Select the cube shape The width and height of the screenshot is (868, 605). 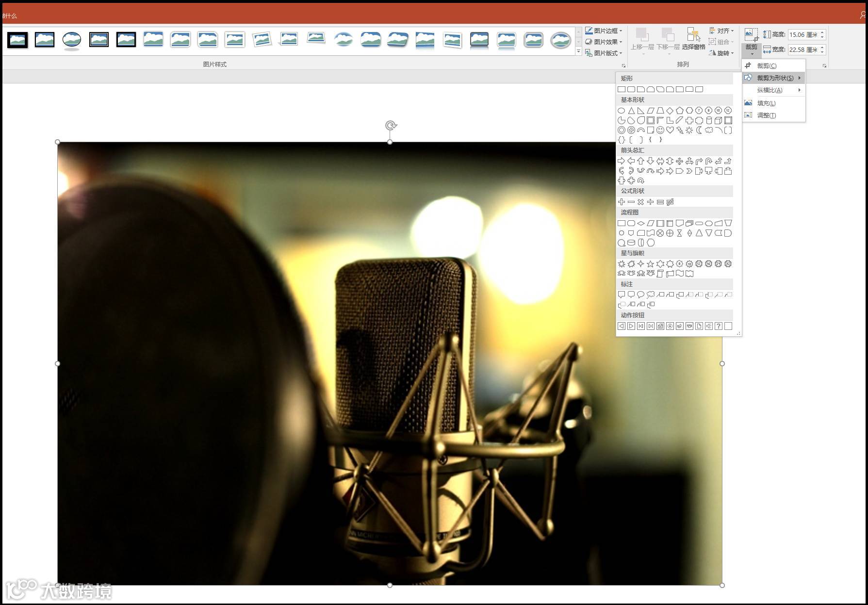(x=719, y=120)
